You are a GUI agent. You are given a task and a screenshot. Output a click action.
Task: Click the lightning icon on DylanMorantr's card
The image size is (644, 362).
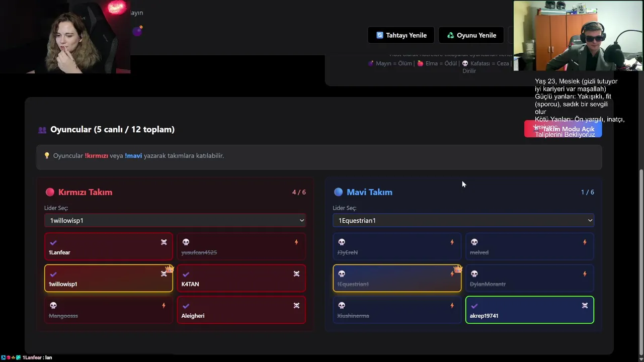tap(585, 274)
